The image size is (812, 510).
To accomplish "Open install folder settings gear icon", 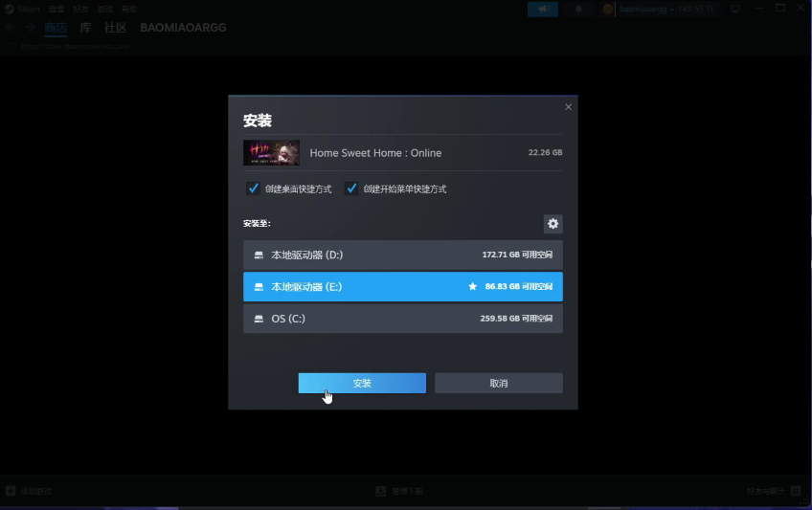I will point(553,224).
